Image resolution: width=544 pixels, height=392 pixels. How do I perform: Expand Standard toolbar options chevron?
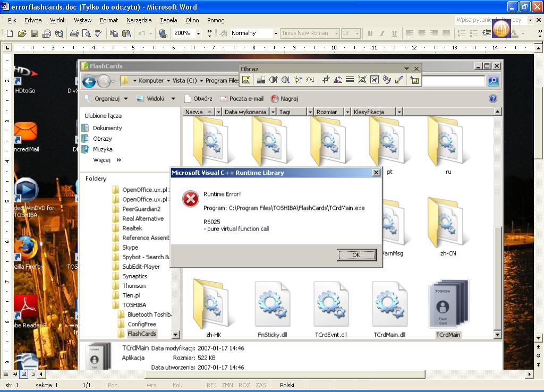(x=209, y=33)
